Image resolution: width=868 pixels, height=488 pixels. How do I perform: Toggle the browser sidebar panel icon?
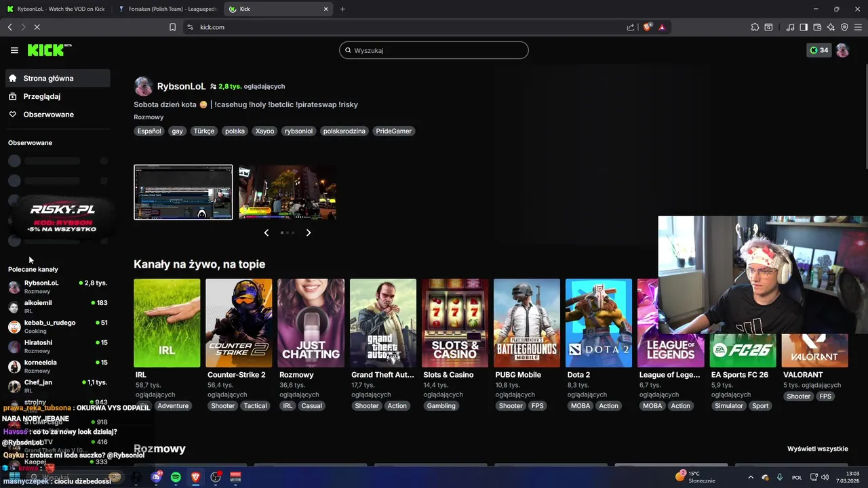pyautogui.click(x=804, y=27)
